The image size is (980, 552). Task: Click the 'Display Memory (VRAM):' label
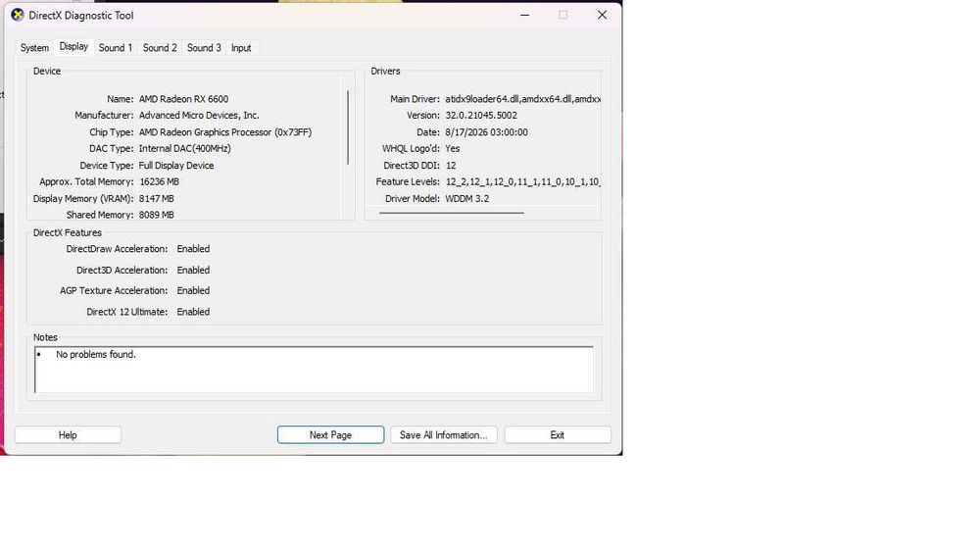pyautogui.click(x=83, y=199)
